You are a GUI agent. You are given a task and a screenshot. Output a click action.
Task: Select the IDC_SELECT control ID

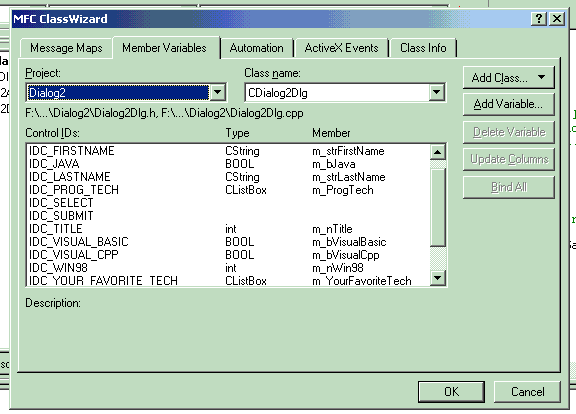click(61, 203)
